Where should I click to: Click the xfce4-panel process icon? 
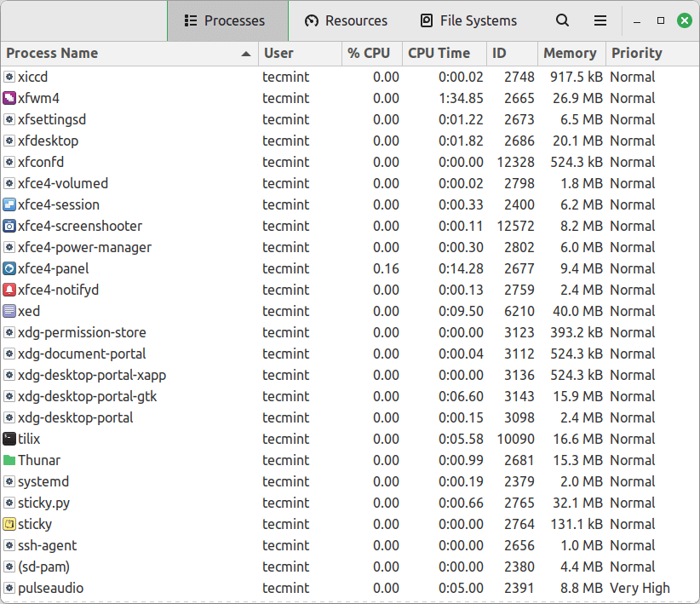tap(9, 268)
